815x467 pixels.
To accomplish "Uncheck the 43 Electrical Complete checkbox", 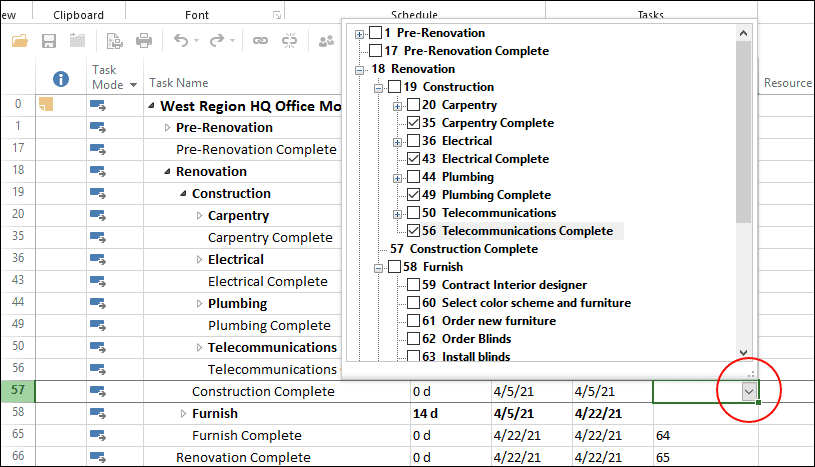I will (x=413, y=159).
